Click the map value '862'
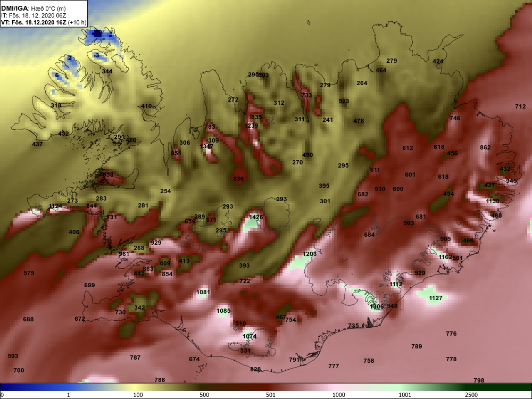The width and height of the screenshot is (532, 399). click(485, 147)
